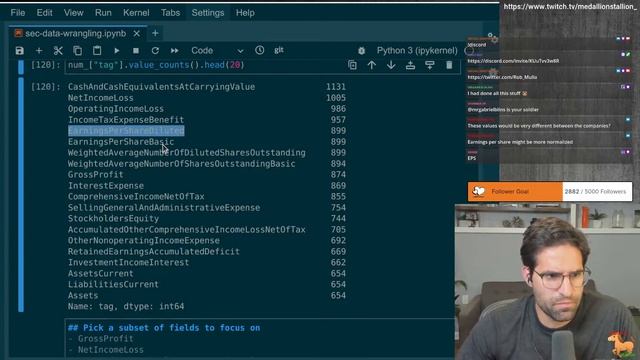The height and width of the screenshot is (360, 640).
Task: Interrupt the kernel with the stop icon
Action: (136, 51)
